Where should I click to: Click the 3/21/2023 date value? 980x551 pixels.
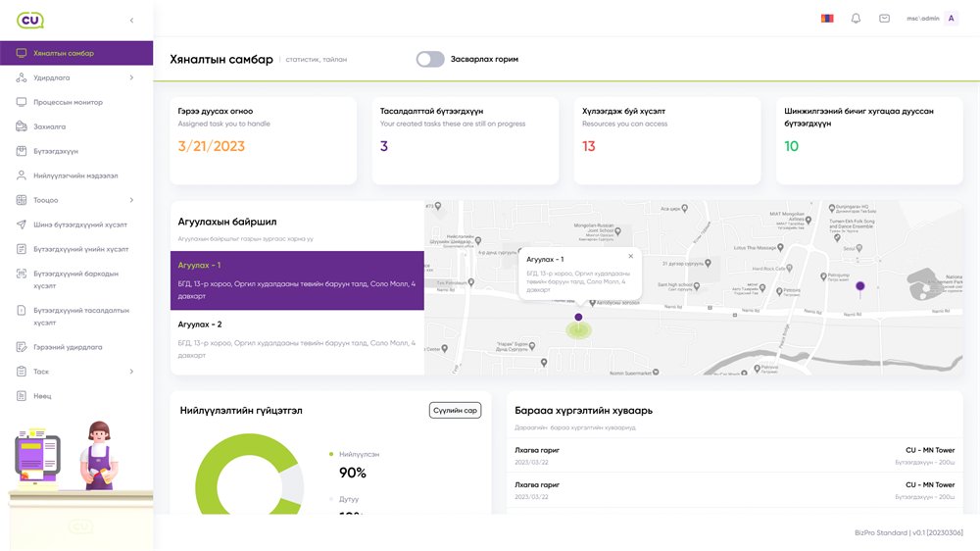pos(212,146)
